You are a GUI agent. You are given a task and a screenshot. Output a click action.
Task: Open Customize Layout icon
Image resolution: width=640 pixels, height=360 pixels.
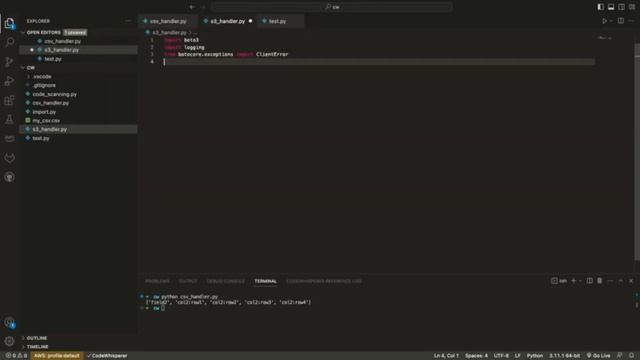[632, 7]
